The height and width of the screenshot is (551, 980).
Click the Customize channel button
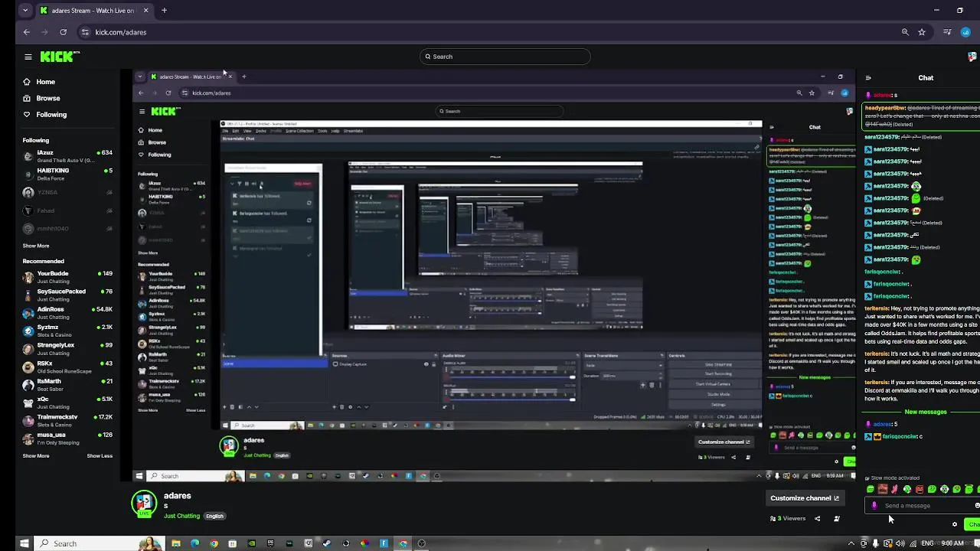(x=805, y=498)
